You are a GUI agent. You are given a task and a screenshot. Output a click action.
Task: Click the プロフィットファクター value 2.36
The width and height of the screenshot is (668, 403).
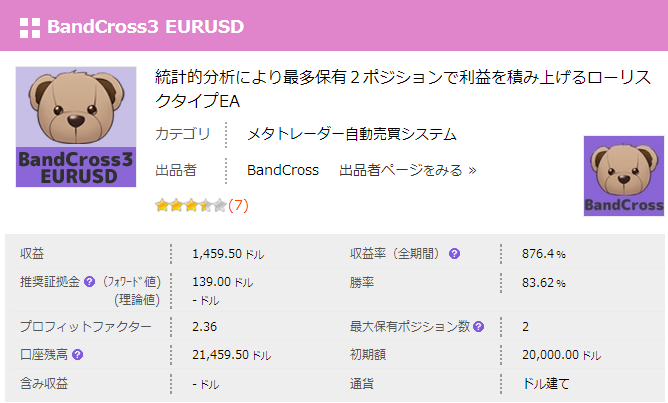click(x=204, y=327)
